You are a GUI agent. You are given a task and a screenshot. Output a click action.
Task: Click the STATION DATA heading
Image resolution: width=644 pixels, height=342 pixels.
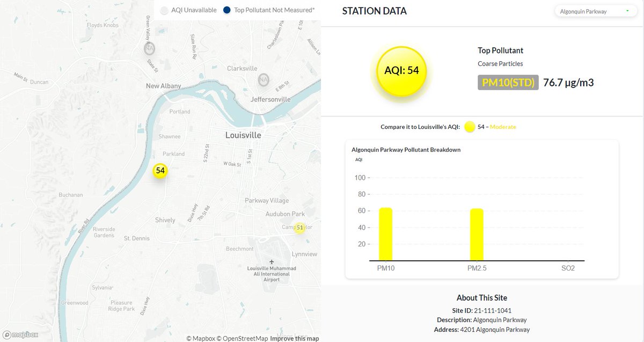coord(375,11)
